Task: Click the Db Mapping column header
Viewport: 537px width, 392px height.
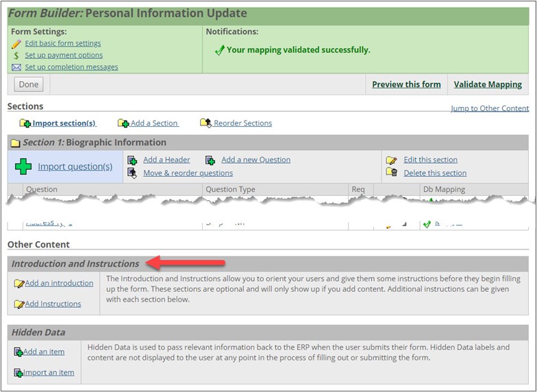Action: click(444, 189)
